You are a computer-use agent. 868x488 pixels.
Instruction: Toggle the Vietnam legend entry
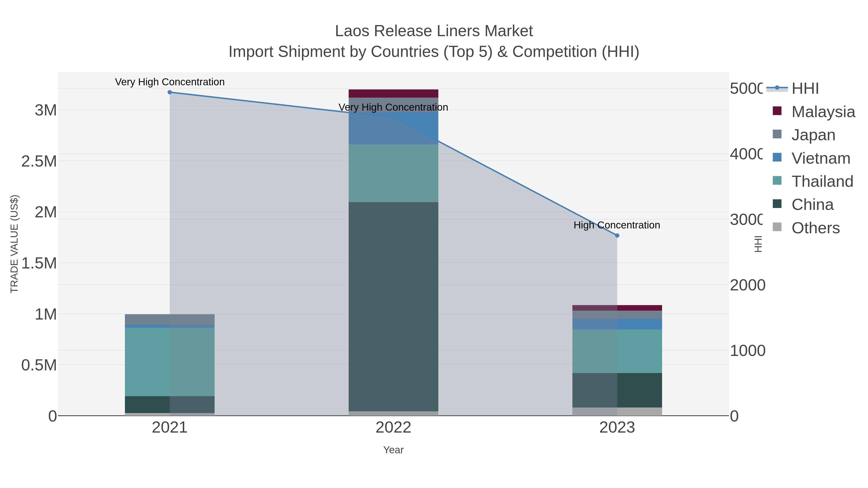[811, 158]
